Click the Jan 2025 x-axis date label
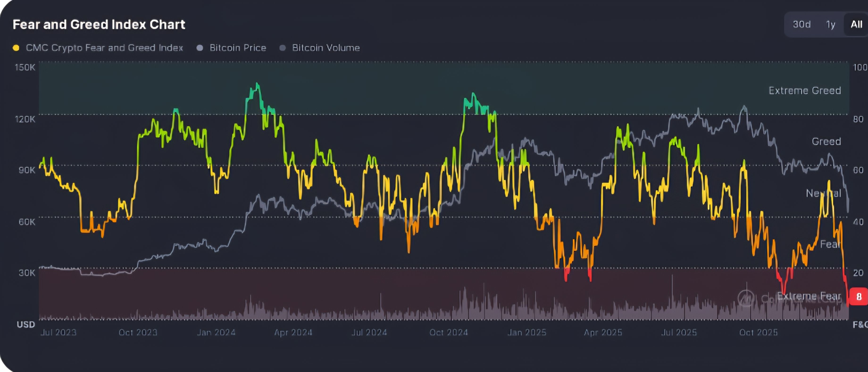The height and width of the screenshot is (372, 868). (527, 332)
